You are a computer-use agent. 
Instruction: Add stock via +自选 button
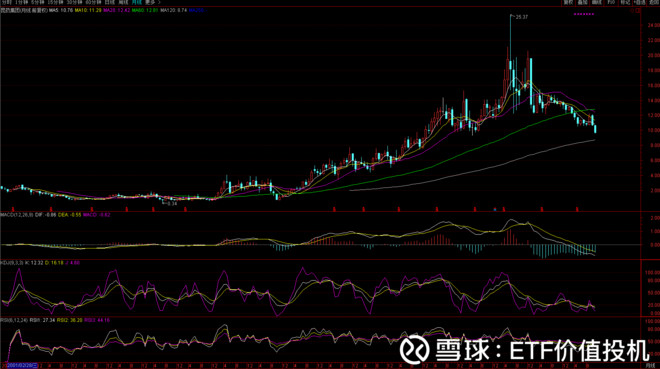coord(639,3)
